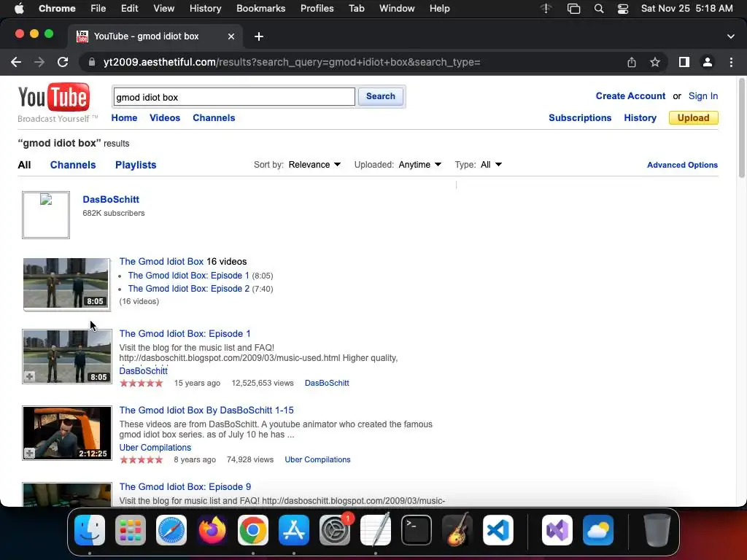Go to Home in YouTube navigation
Screen dimensions: 747x560
point(124,117)
